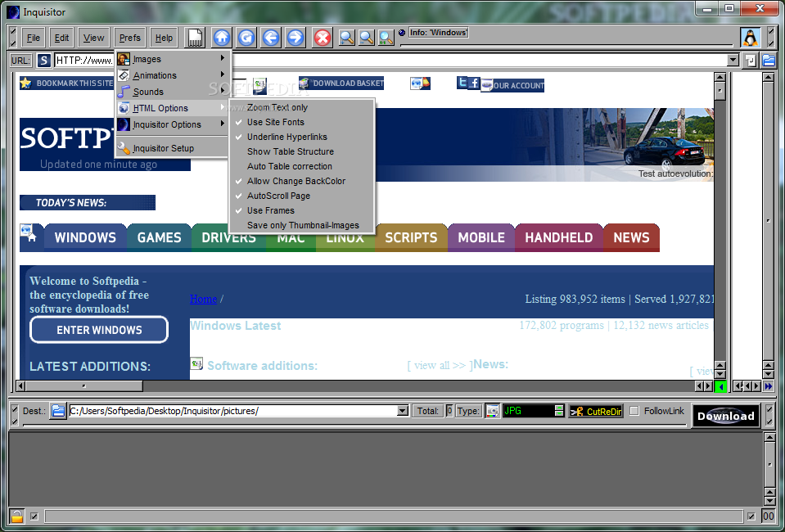Expand the Sounds submenu
The height and width of the screenshot is (532, 785).
pos(174,92)
